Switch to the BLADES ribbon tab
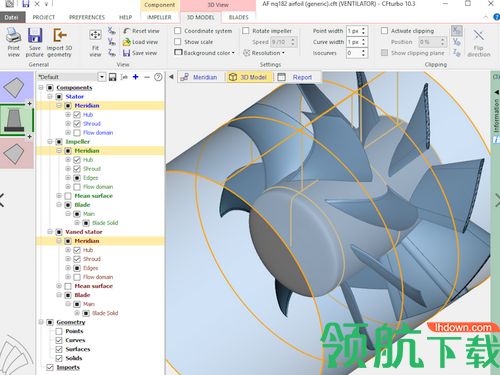The image size is (500, 375). (239, 17)
